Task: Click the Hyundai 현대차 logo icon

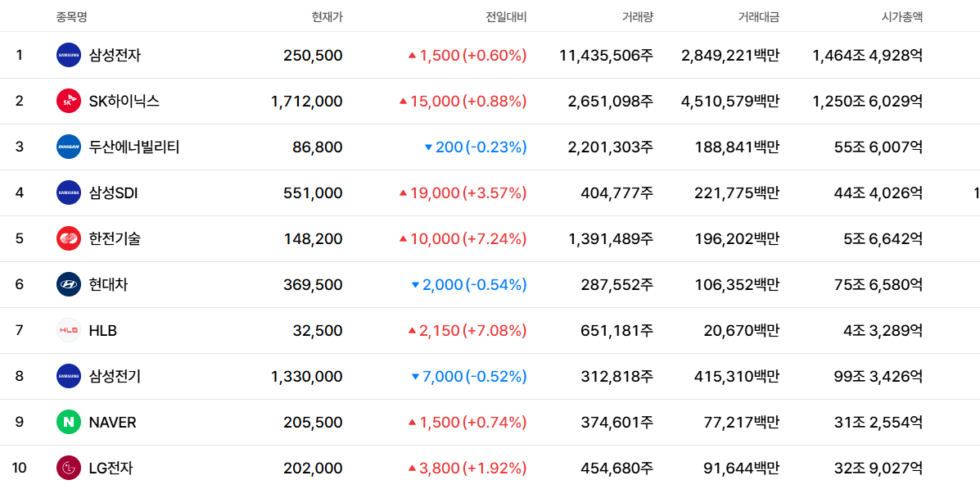Action: pyautogui.click(x=69, y=284)
